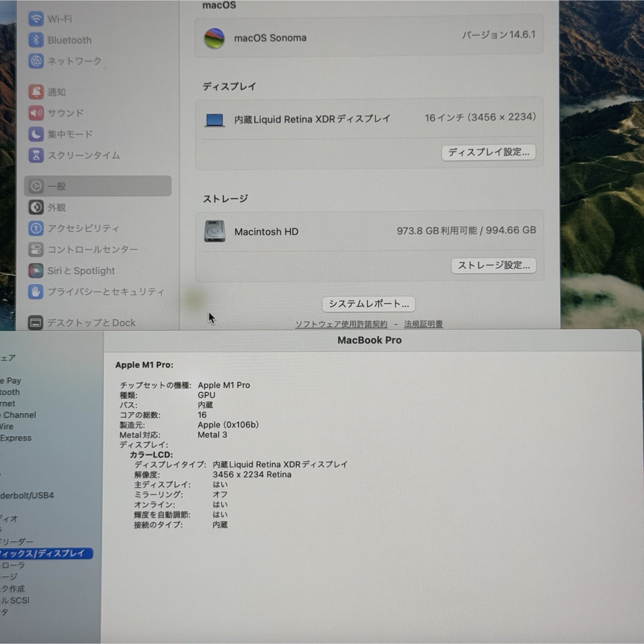Click the システムレポート… button
The image size is (644, 644).
coord(369,304)
